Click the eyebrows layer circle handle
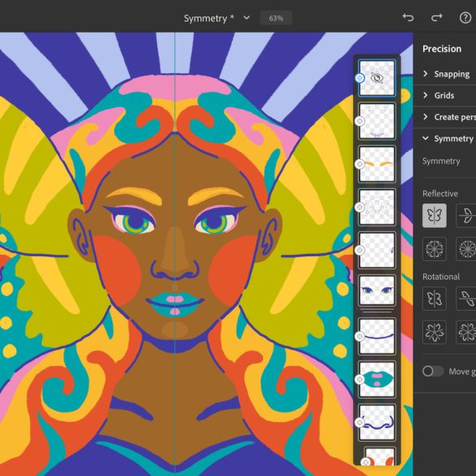476x476 pixels. coord(360,164)
